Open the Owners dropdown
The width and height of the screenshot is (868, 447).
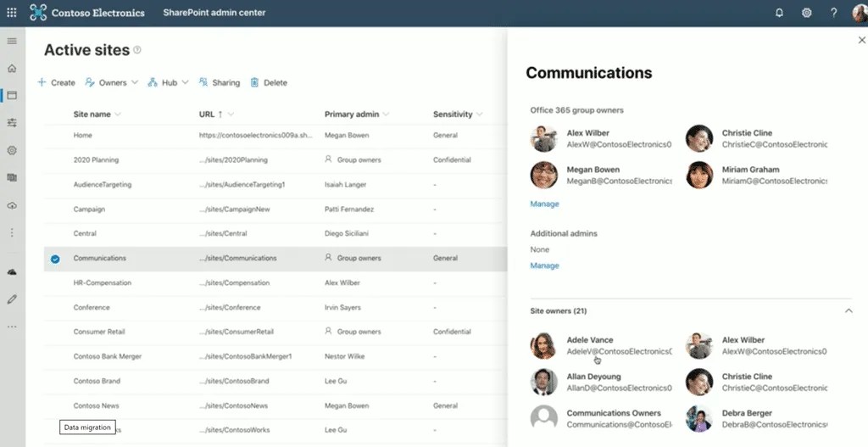coord(111,82)
